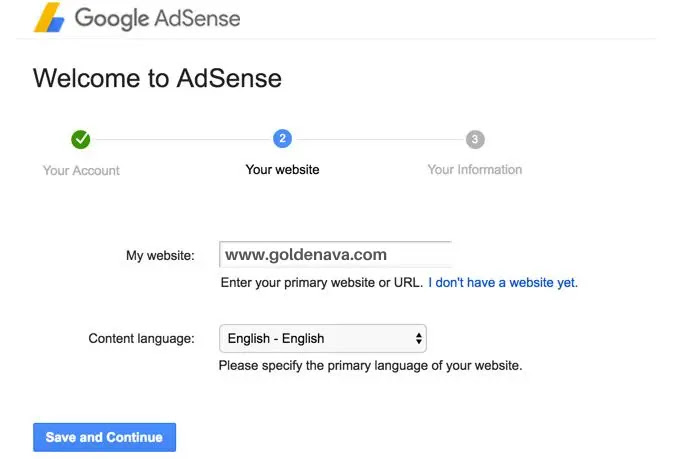Viewport: 696px width, 459px height.
Task: Click the Google AdSense wordmark
Action: tap(157, 19)
